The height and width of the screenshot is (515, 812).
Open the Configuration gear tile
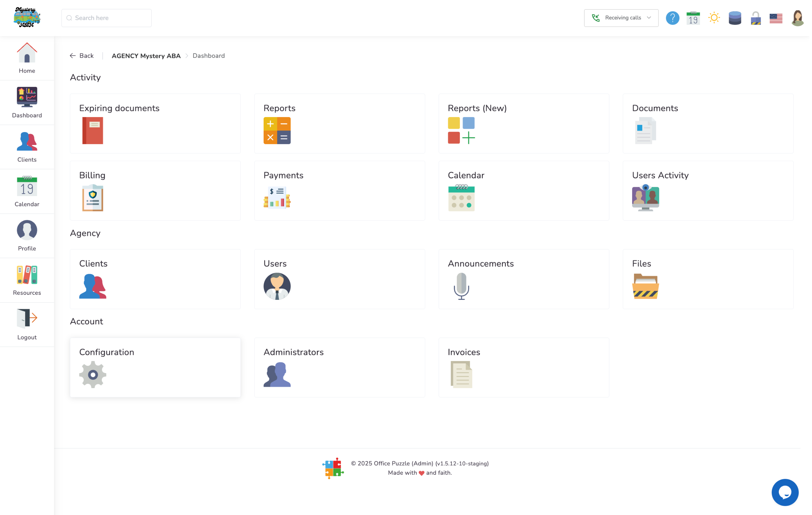coord(155,367)
